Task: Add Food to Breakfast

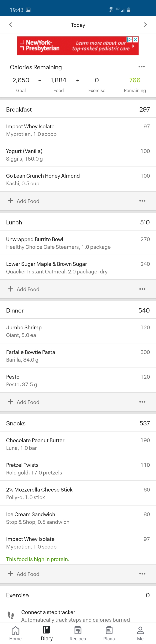Action: pos(24,201)
